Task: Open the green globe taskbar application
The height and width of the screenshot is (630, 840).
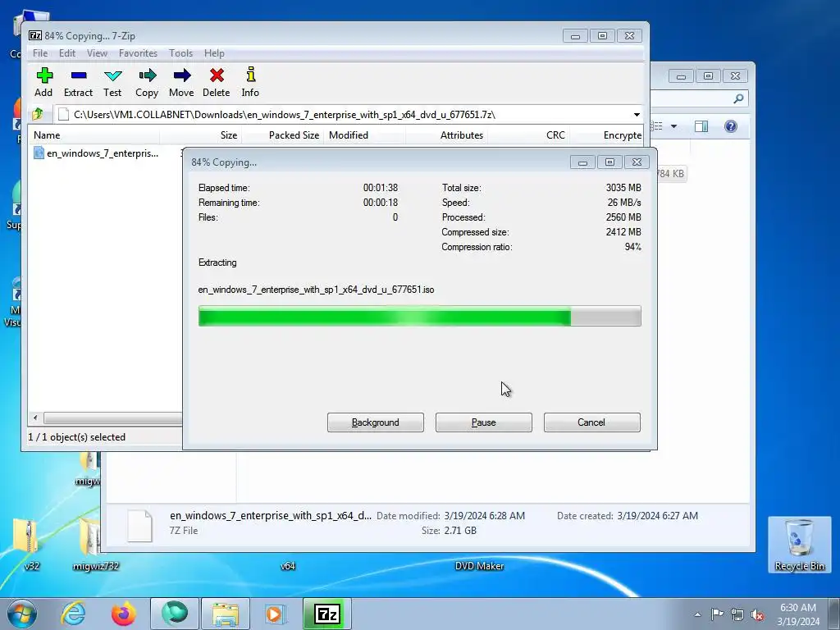Action: [x=175, y=614]
